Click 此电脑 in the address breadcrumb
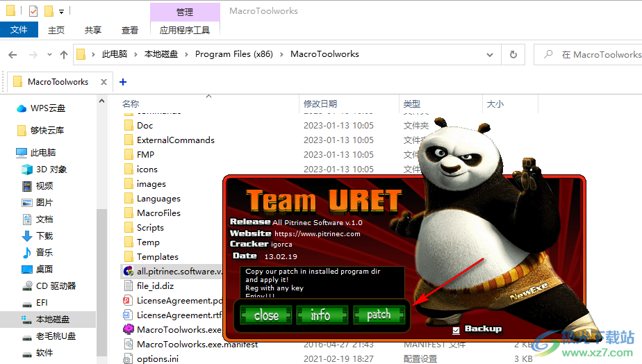 (x=115, y=54)
